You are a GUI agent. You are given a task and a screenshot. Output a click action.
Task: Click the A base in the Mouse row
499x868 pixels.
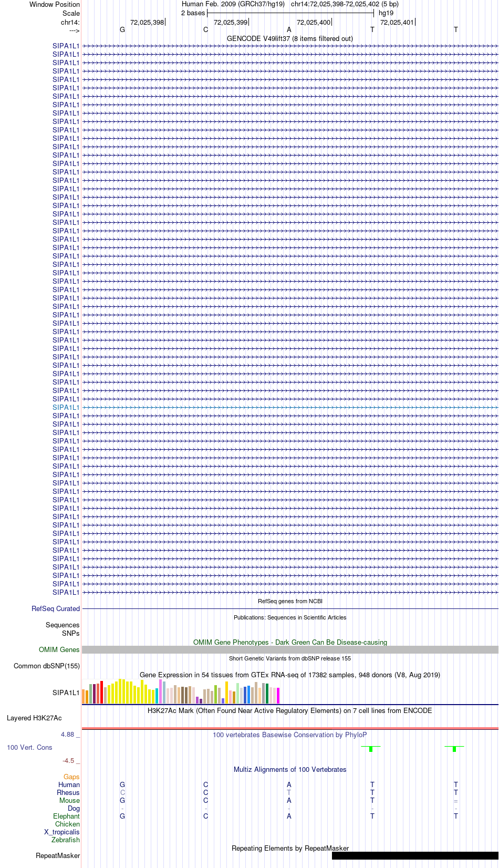[x=289, y=800]
